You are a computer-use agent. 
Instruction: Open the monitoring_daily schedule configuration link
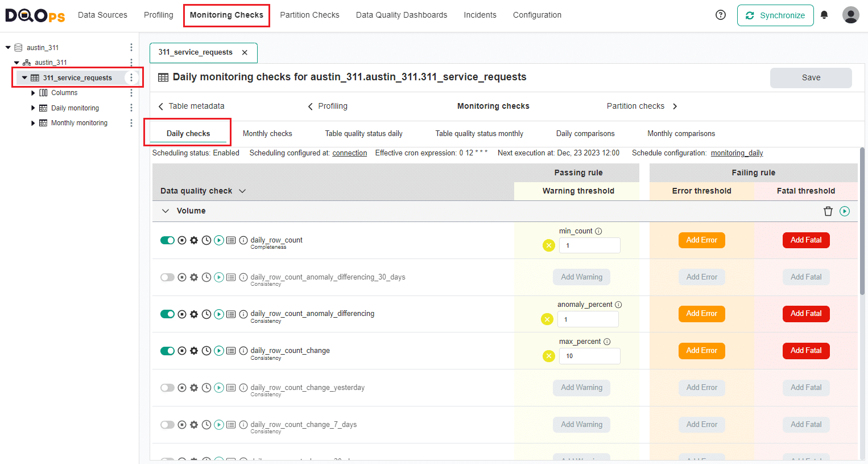[737, 153]
